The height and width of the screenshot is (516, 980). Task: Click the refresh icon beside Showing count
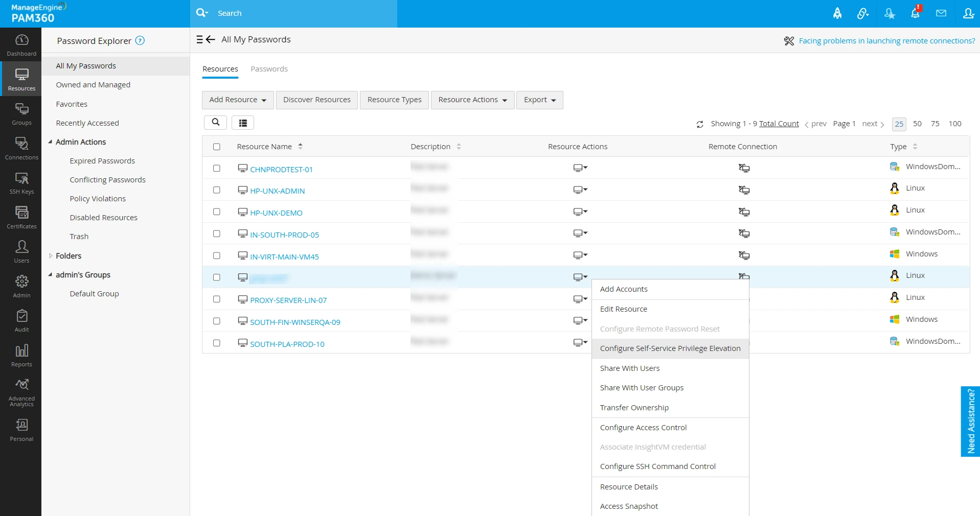700,124
